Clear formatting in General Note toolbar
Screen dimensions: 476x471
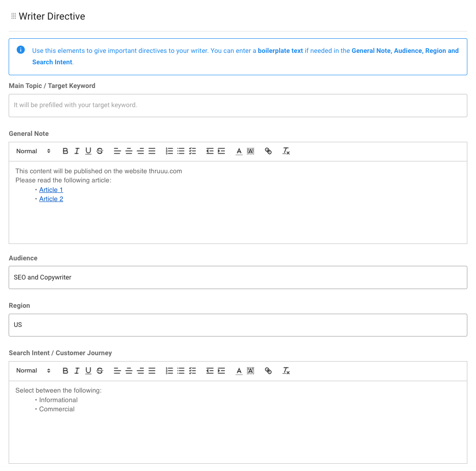point(286,151)
